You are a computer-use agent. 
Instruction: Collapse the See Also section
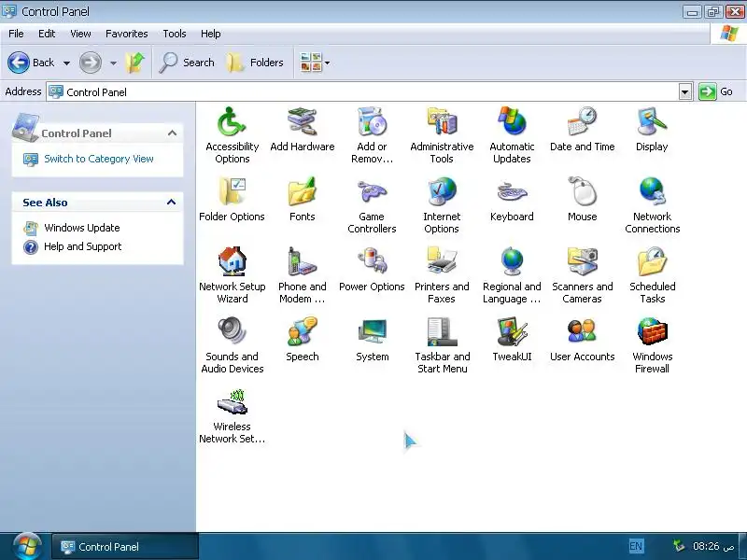(172, 203)
